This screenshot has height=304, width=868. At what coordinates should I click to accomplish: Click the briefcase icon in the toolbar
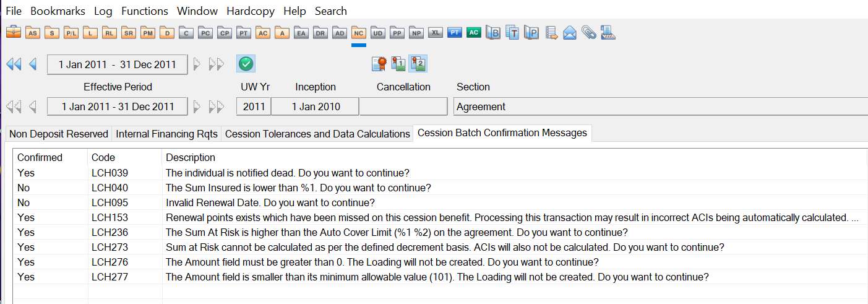pos(14,32)
